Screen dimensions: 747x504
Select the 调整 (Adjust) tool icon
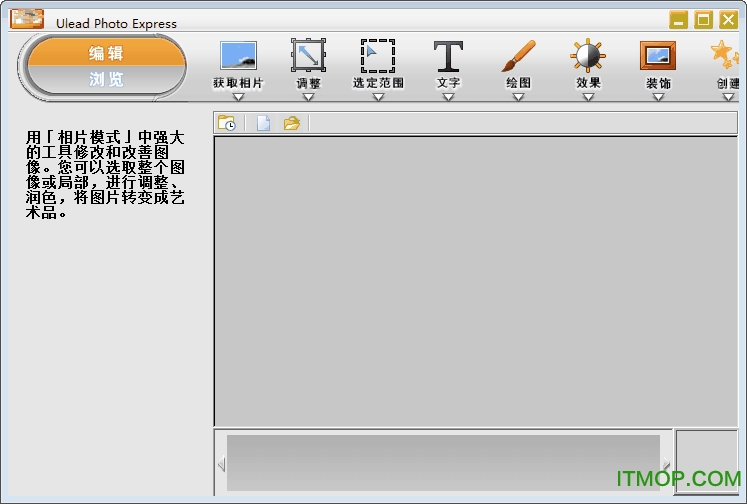308,55
